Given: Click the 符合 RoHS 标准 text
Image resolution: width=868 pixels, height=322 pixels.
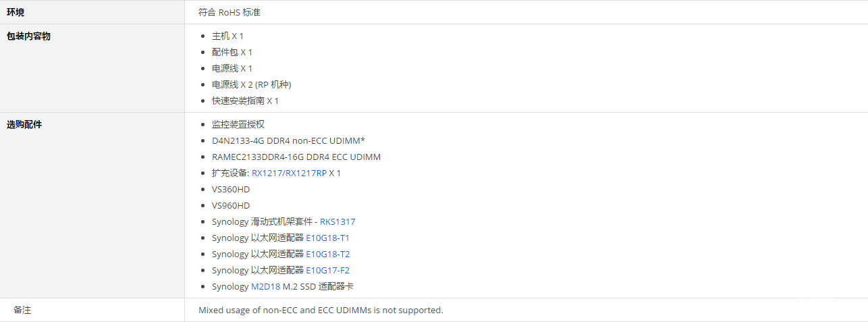Looking at the screenshot, I should click(x=229, y=12).
